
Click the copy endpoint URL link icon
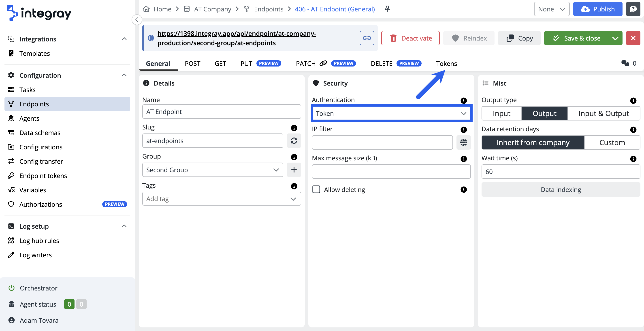(367, 38)
